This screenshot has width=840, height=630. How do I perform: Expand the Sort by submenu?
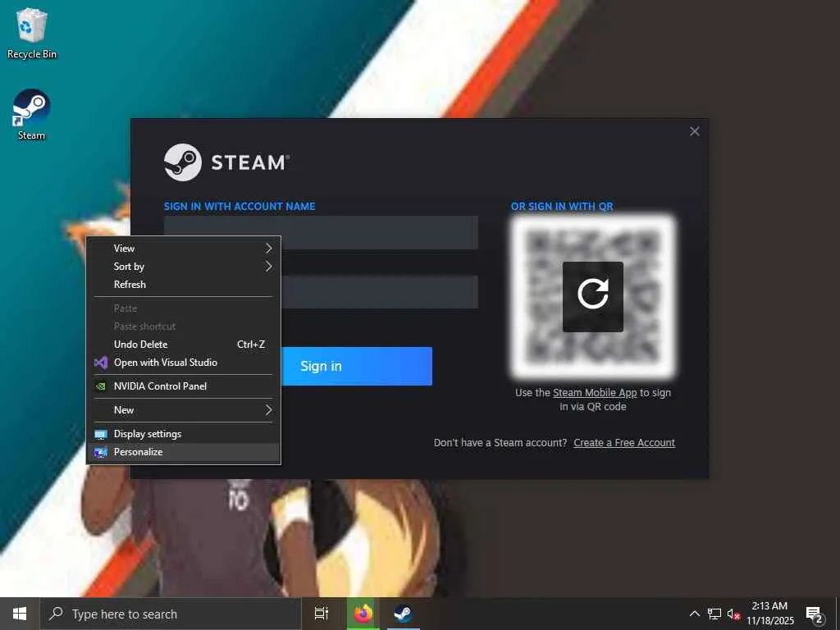pyautogui.click(x=184, y=267)
